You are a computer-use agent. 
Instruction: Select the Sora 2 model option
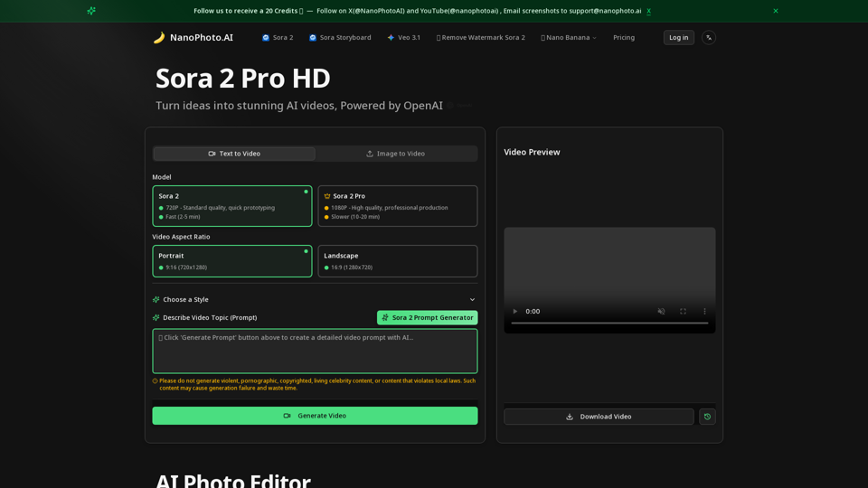coord(232,206)
